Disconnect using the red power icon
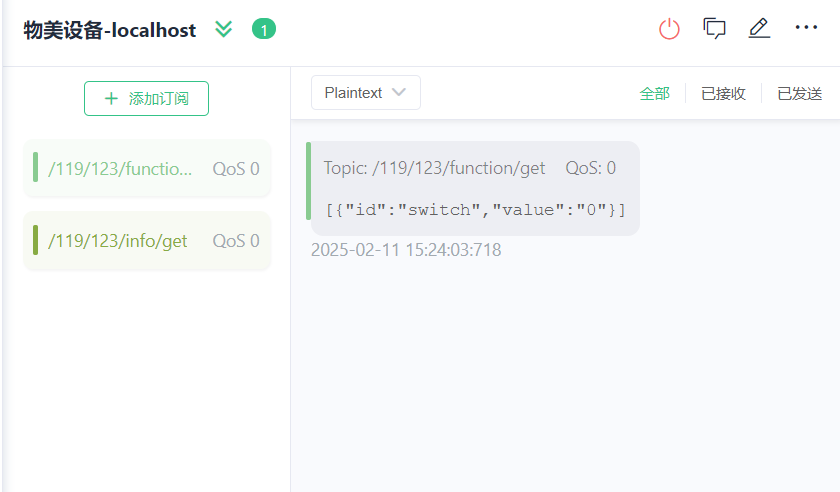840x492 pixels. tap(669, 29)
